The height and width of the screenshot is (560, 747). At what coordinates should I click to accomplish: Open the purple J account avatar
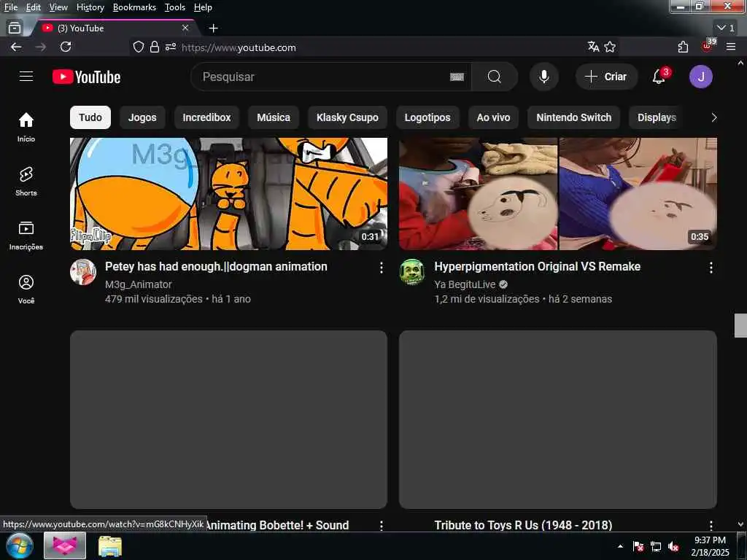coord(701,77)
